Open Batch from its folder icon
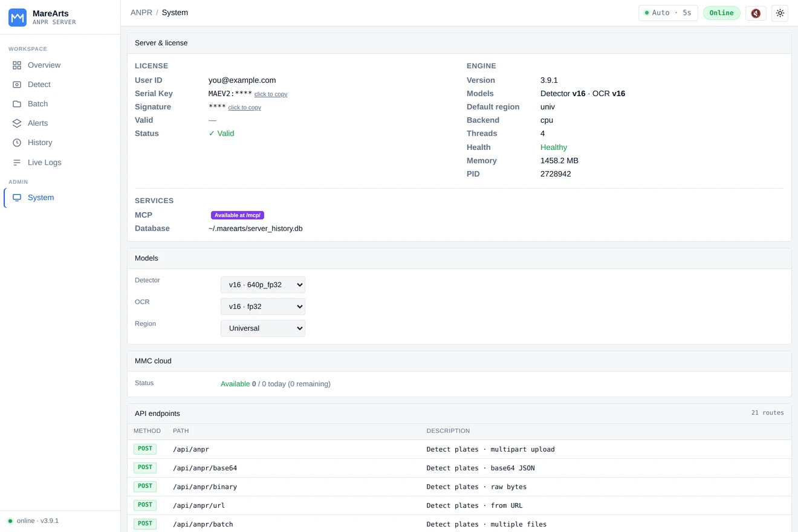 pyautogui.click(x=17, y=104)
